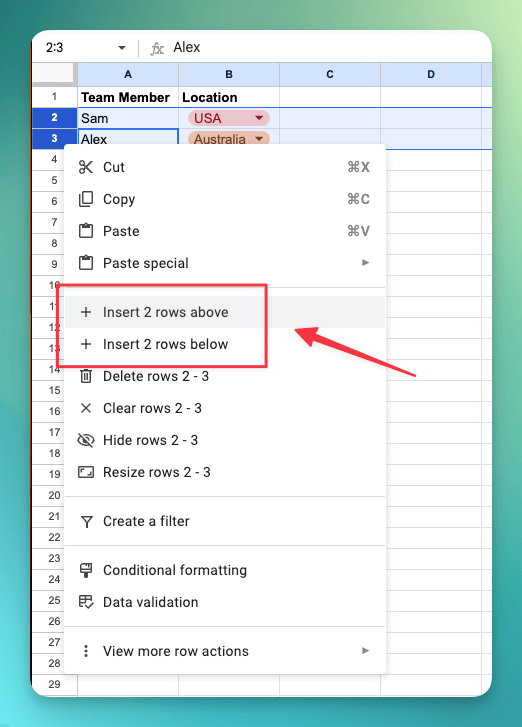Click the Conditional formatting paint icon
522x727 pixels.
click(x=86, y=570)
